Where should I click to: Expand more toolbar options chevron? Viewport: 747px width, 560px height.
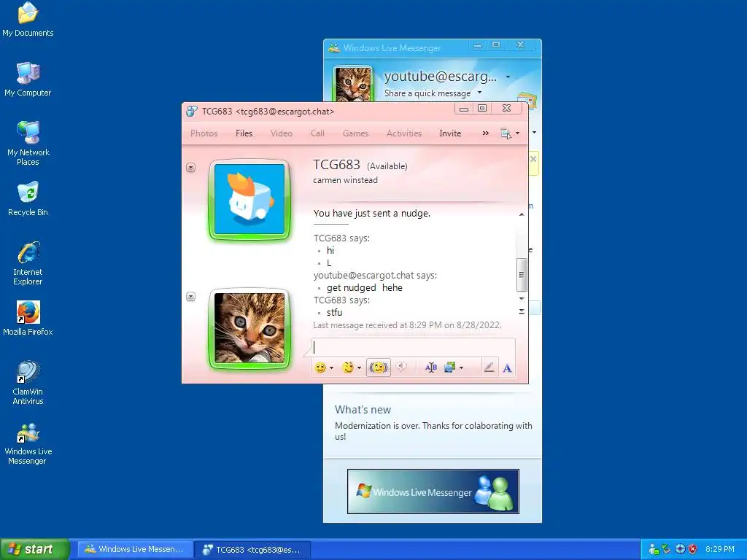tap(485, 133)
